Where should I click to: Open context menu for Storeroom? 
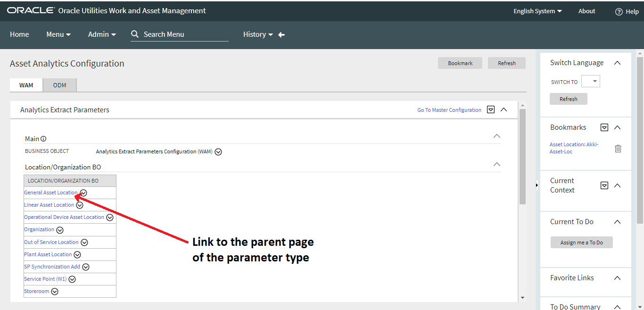[x=54, y=291]
